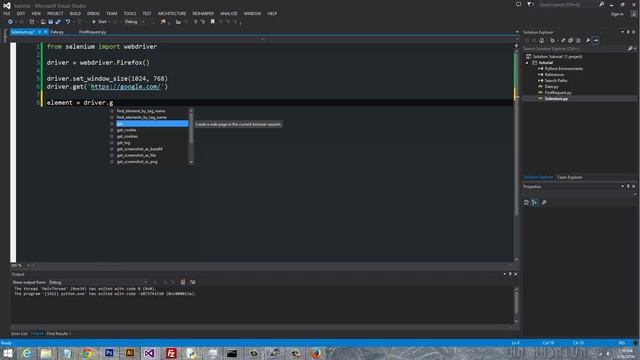Open Photoshop from the taskbar
Image resolution: width=640 pixels, height=360 pixels.
[x=109, y=353]
